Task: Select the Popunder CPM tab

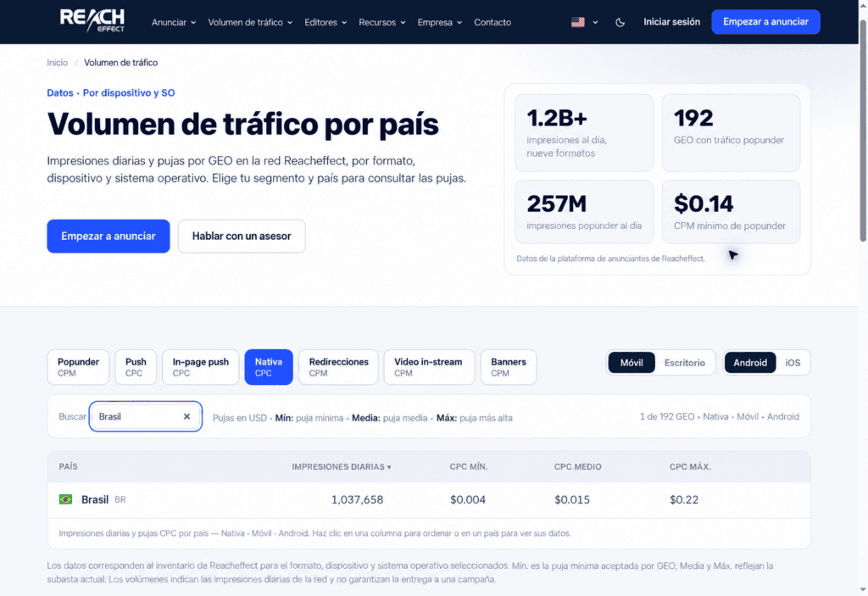Action: coord(78,367)
